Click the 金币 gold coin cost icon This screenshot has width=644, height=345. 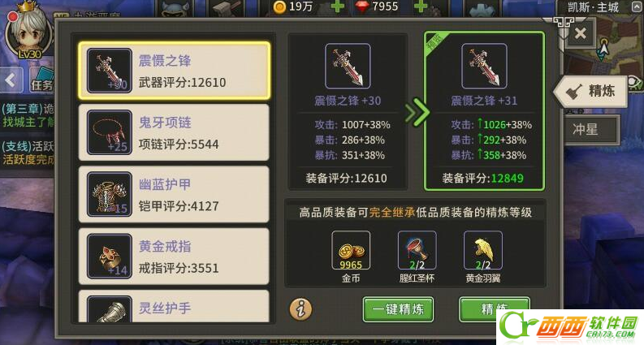[351, 250]
